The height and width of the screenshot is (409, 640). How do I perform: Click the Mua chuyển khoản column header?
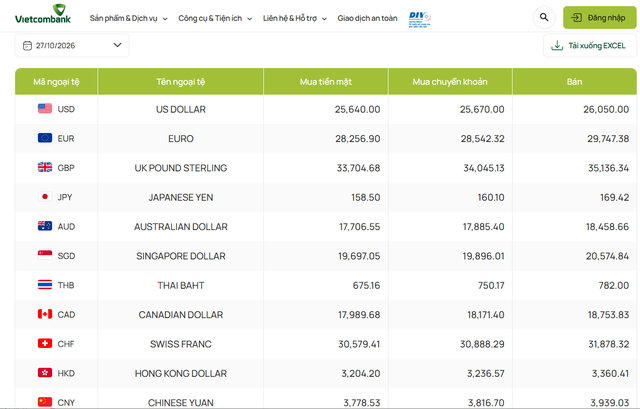[450, 82]
